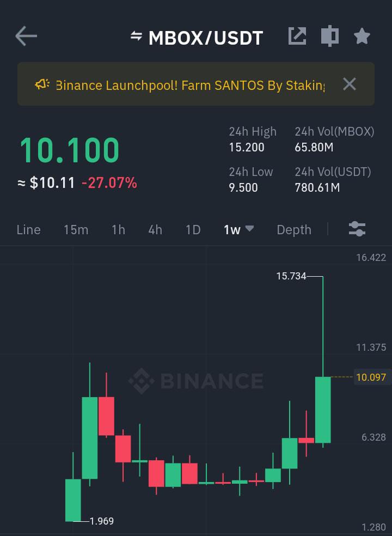Tap the 10.100 last price value

(x=70, y=150)
